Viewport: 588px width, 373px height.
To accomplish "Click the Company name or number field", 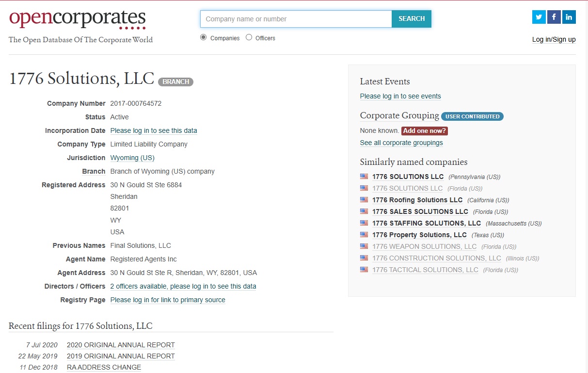I will coord(296,19).
